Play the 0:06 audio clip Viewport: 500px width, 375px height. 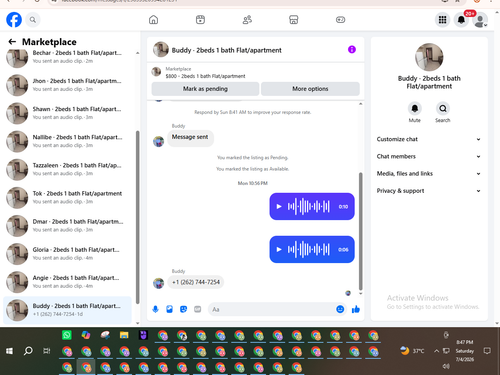(279, 249)
